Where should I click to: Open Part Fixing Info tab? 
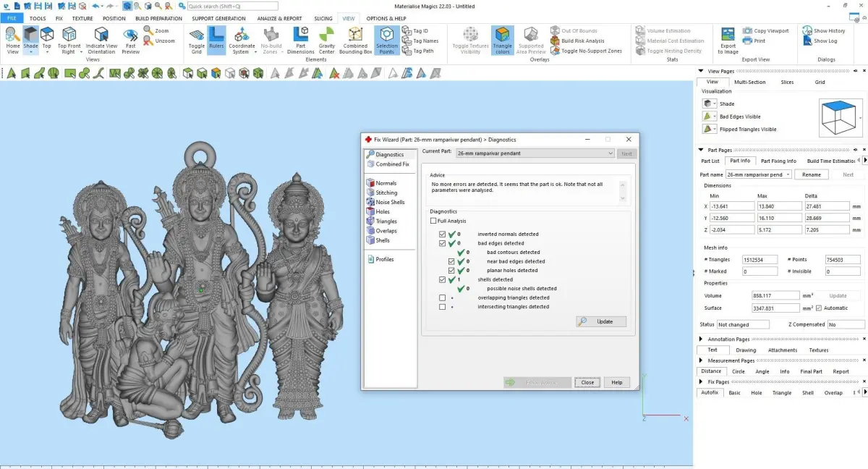[x=778, y=161]
